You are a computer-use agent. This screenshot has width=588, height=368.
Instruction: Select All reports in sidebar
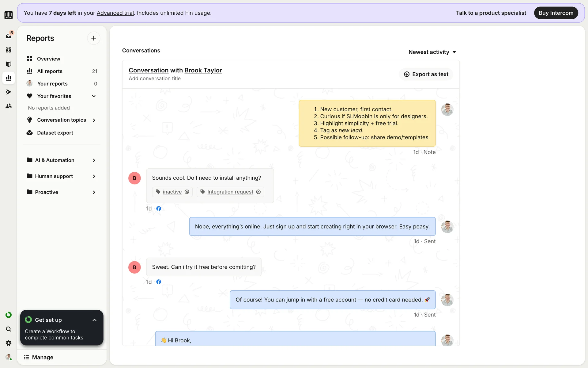50,71
